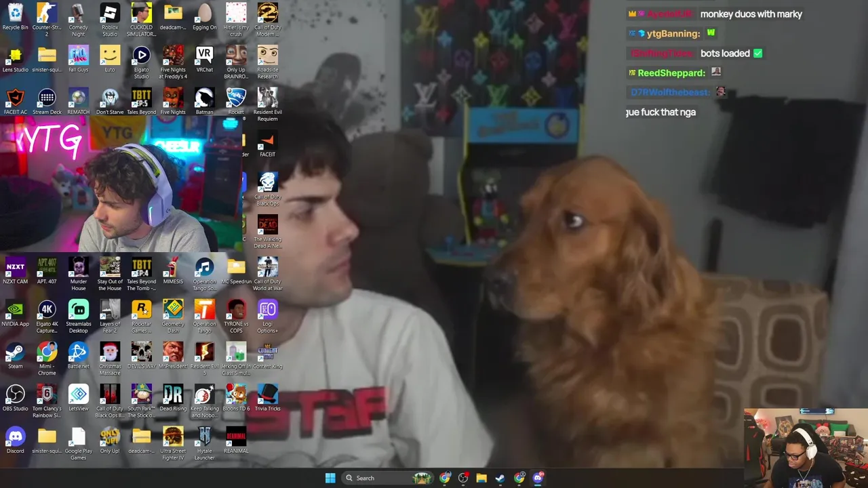Open the NVIDIA App shortcut
The height and width of the screenshot is (488, 868).
tap(15, 314)
